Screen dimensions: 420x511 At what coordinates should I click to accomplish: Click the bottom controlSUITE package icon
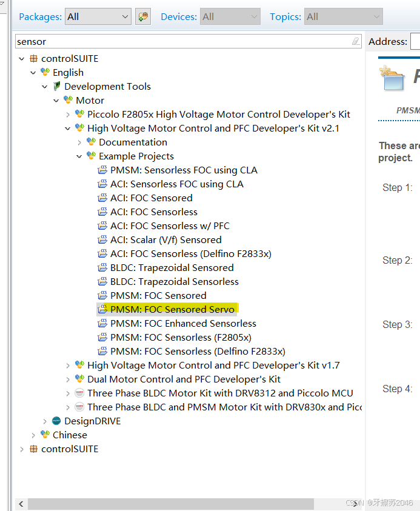point(33,449)
